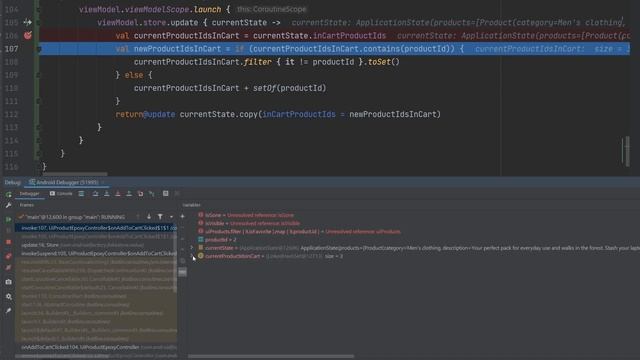
Task: Click the camera thread dump icon
Action: click(x=9, y=282)
